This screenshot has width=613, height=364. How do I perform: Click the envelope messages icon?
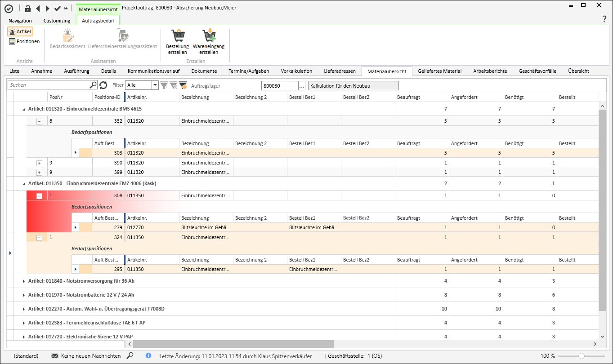click(x=55, y=356)
